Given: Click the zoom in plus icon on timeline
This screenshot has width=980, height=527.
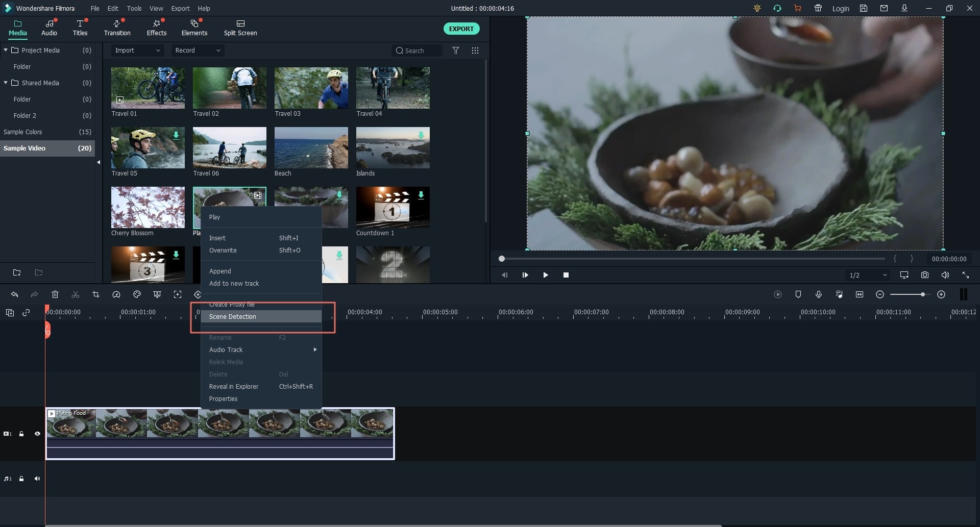Looking at the screenshot, I should 941,294.
